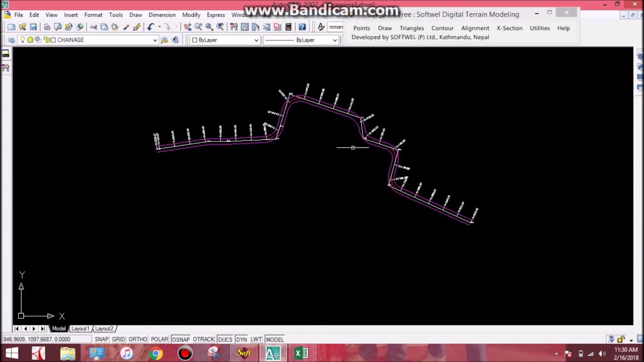This screenshot has width=644, height=362.
Task: Open Softwel Alignment menu
Action: (x=475, y=28)
